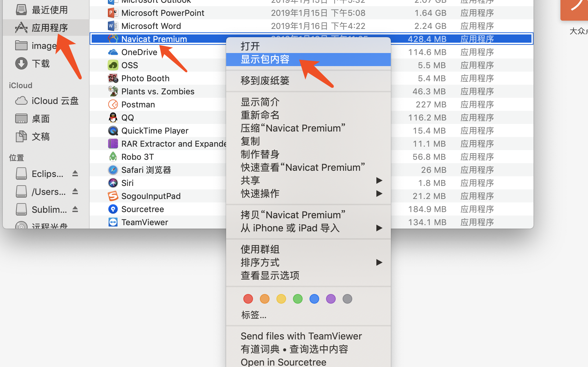Apply the red tag color

pyautogui.click(x=248, y=299)
